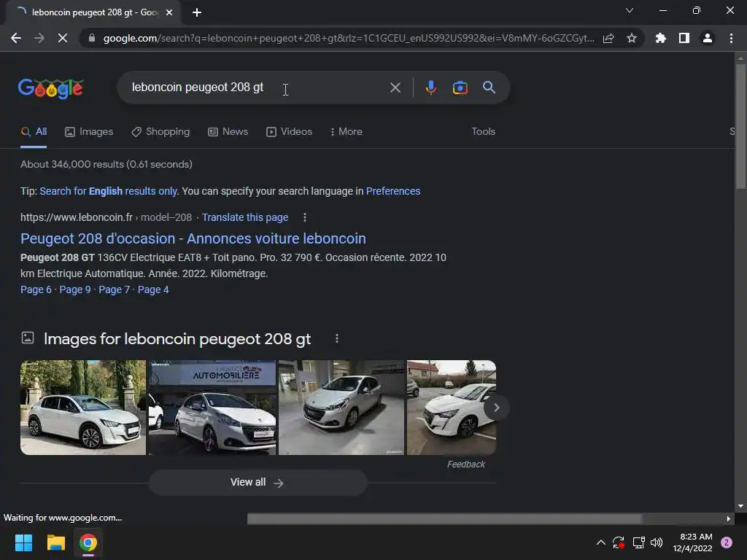
Task: Click the images icon beside 'Images for leboncoin'
Action: click(28, 338)
